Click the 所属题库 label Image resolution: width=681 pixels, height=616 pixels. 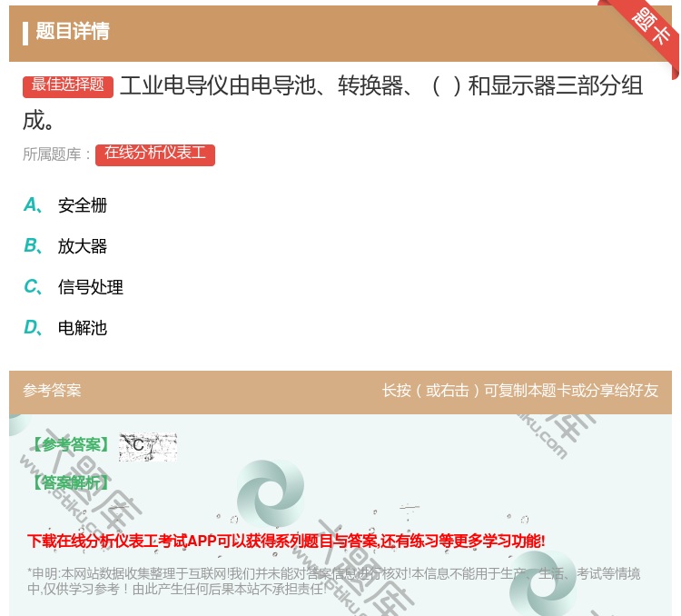(56, 154)
